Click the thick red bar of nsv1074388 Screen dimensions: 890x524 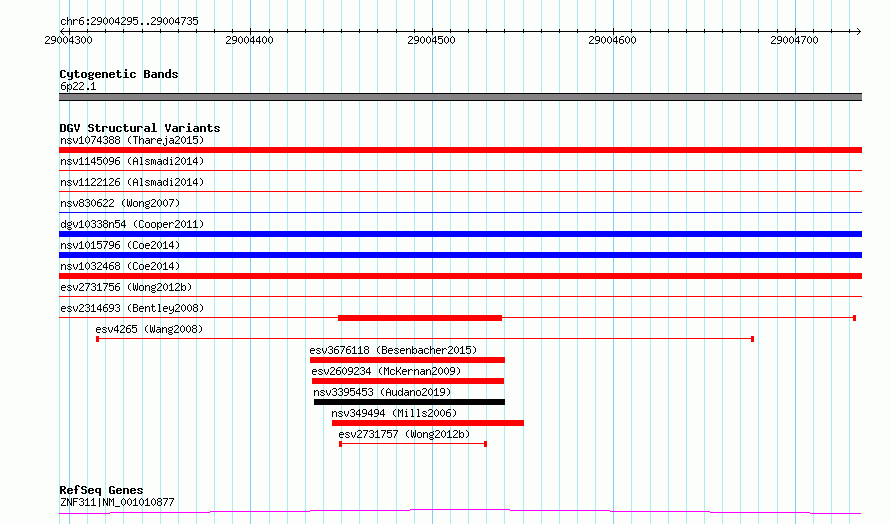pos(460,150)
